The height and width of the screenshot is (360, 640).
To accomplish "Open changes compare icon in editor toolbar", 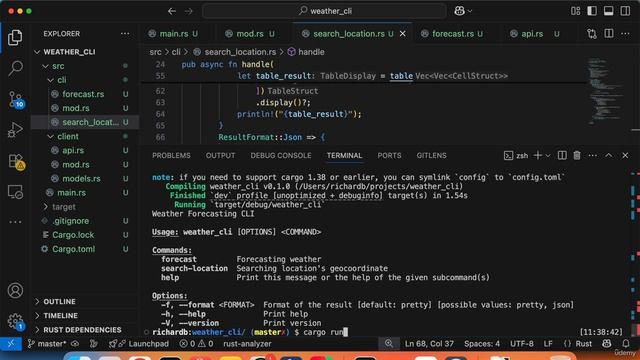I will (592, 34).
